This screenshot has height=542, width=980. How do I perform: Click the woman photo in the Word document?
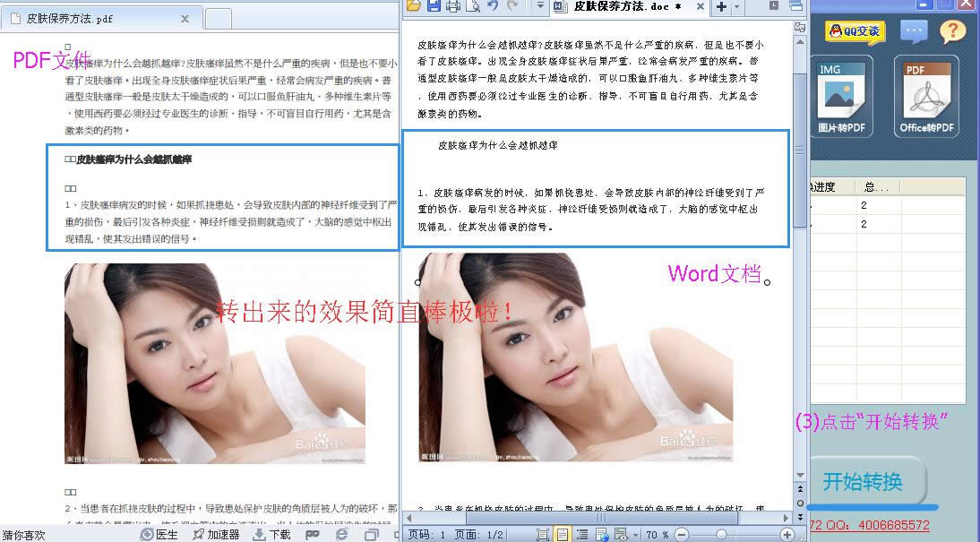coord(575,357)
